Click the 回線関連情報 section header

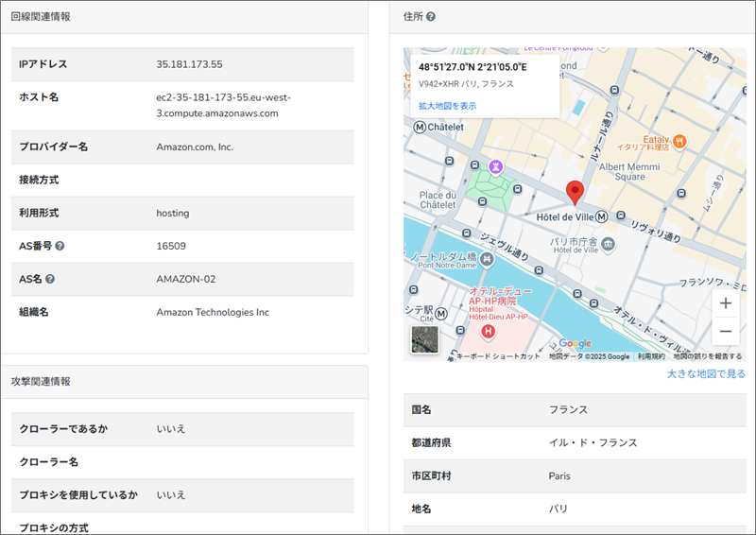click(x=41, y=16)
